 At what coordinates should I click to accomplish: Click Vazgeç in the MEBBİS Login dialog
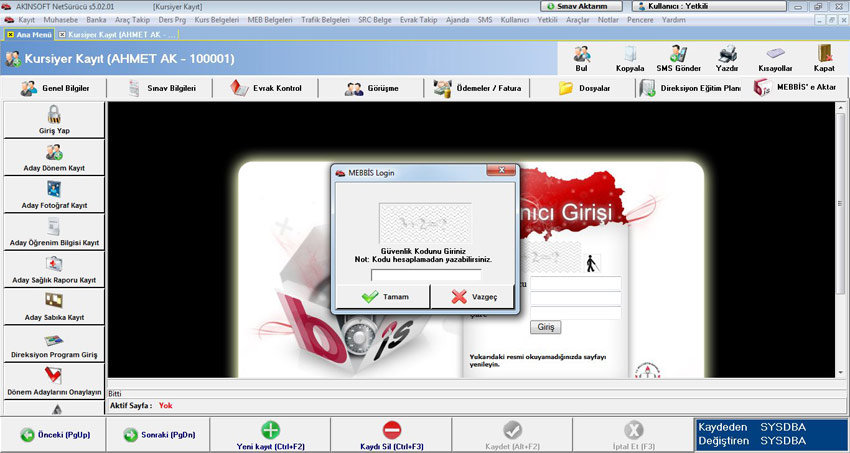[473, 297]
